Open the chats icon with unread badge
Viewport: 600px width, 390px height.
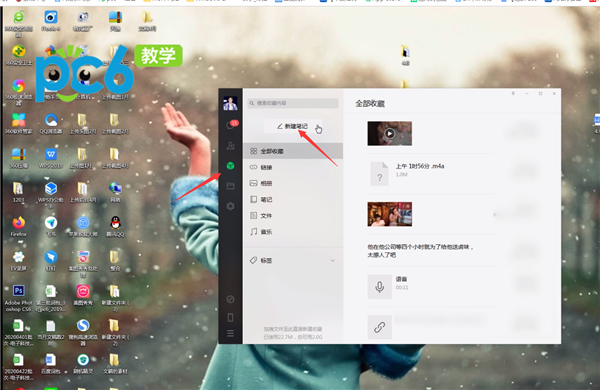[231, 125]
